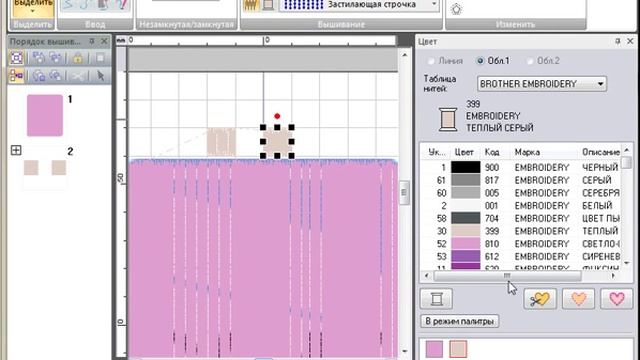Select pink thumbnail 1 in sewing order
The width and height of the screenshot is (640, 360).
[x=45, y=116]
